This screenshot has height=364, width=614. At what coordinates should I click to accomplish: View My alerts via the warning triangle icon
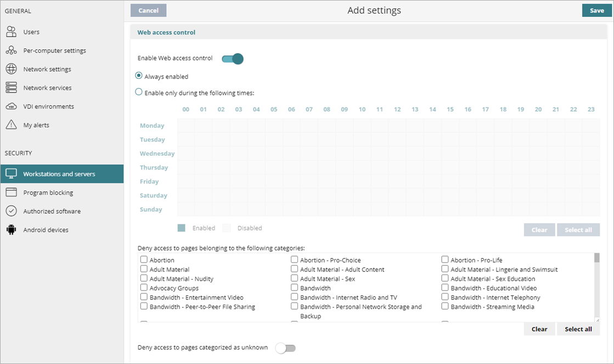tap(12, 124)
